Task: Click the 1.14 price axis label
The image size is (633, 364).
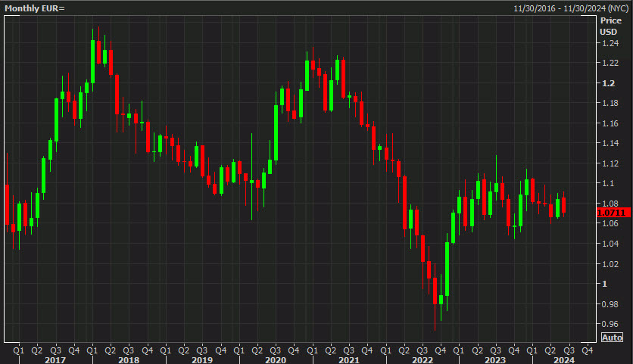Action: [x=610, y=143]
